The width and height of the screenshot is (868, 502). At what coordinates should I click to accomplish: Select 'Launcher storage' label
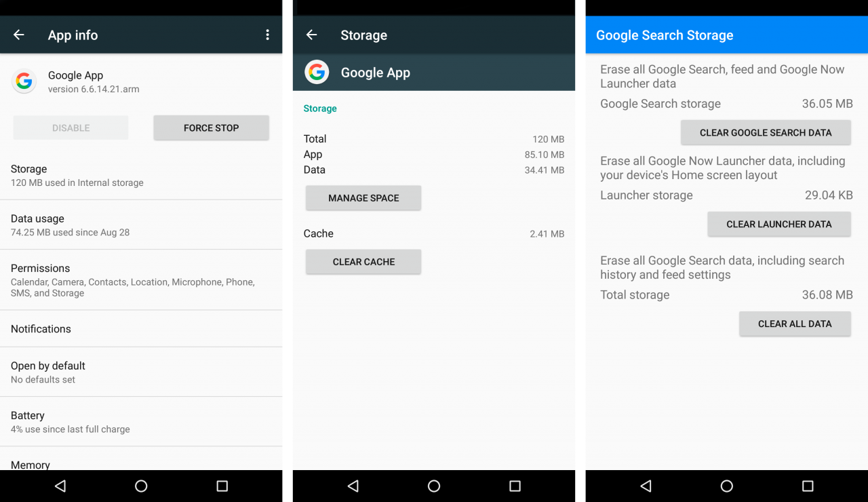click(646, 195)
